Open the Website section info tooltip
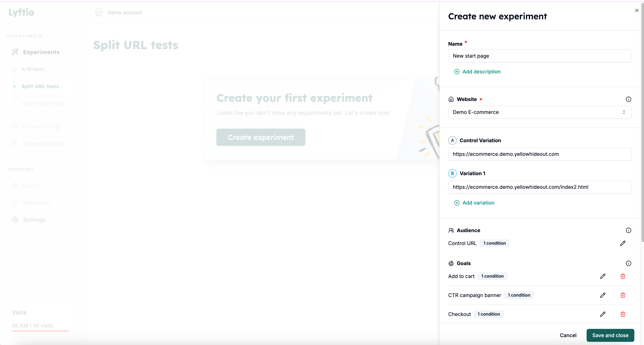 click(629, 99)
